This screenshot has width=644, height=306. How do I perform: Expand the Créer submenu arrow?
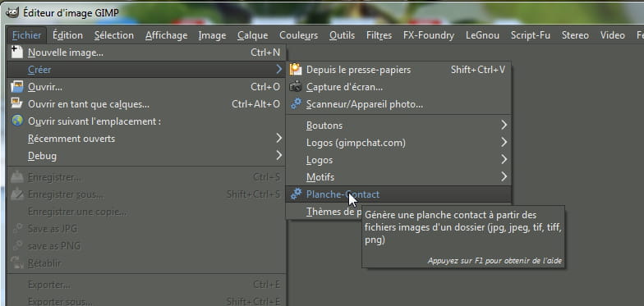click(x=279, y=69)
